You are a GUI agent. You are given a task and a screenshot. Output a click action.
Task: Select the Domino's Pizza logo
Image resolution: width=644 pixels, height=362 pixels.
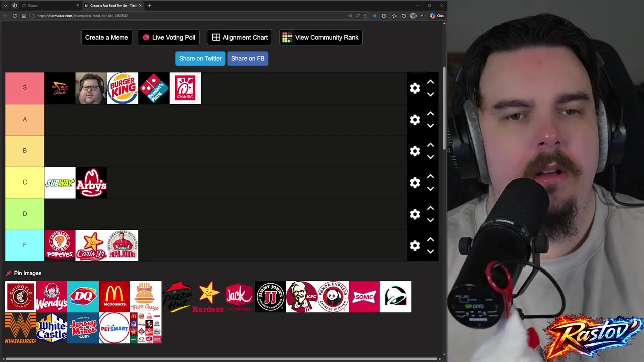coord(153,88)
